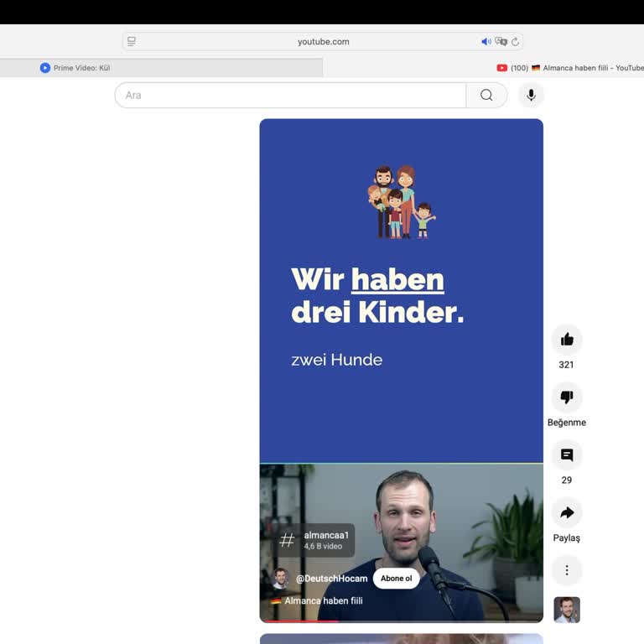Screen dimensions: 644x644
Task: Focus the Ara search input field
Action: pyautogui.click(x=289, y=95)
